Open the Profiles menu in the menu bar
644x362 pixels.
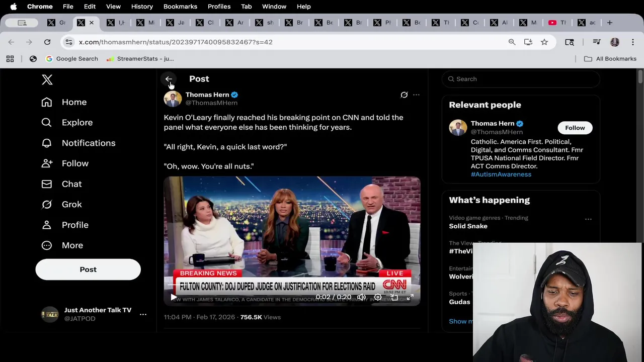(219, 7)
